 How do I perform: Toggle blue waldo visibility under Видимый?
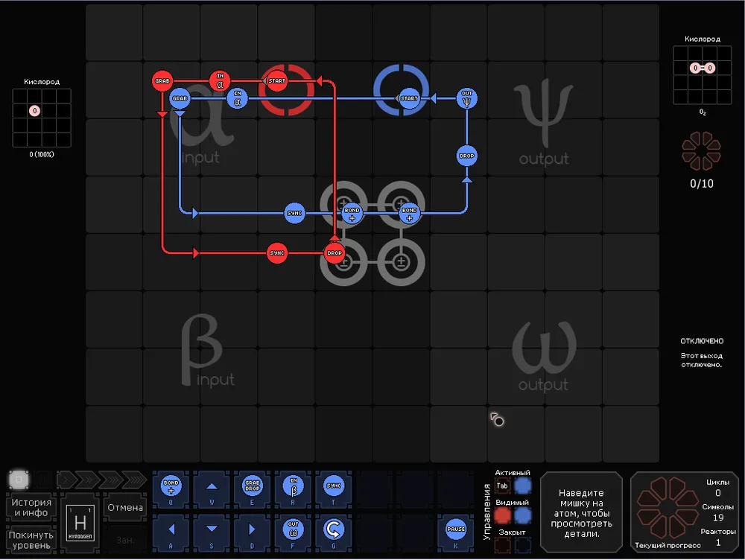click(523, 516)
